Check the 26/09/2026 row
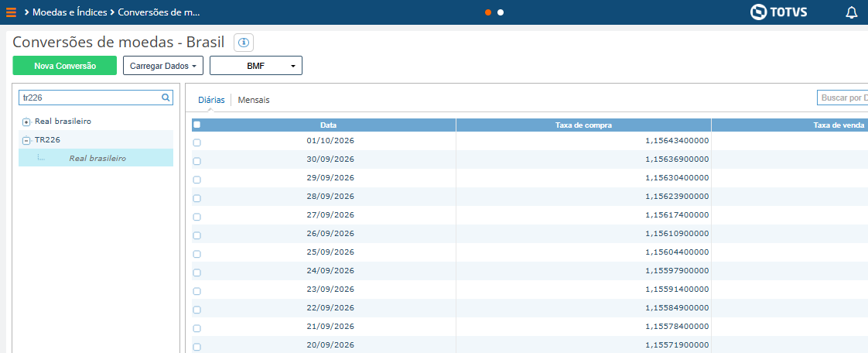868x353 pixels. click(x=196, y=235)
